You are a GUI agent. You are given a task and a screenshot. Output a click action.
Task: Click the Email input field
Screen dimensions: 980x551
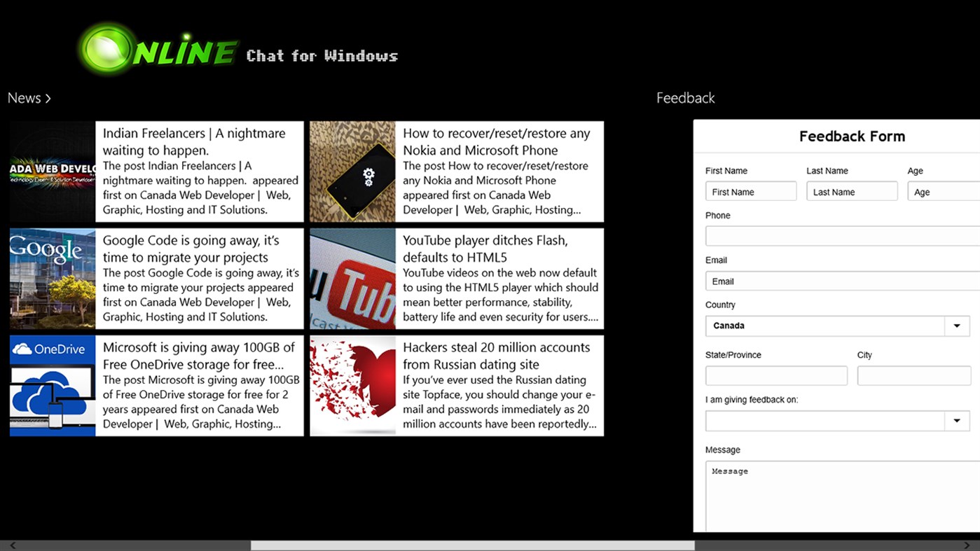click(841, 280)
